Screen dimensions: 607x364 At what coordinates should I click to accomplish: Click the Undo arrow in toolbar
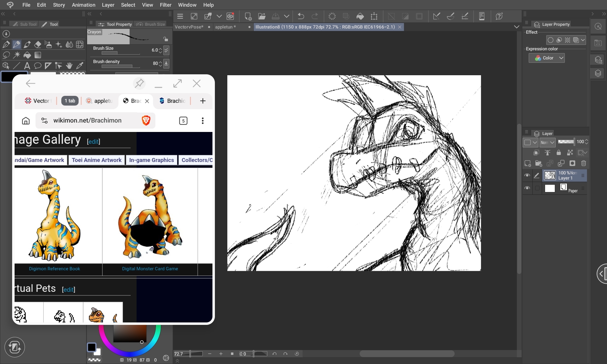point(301,16)
